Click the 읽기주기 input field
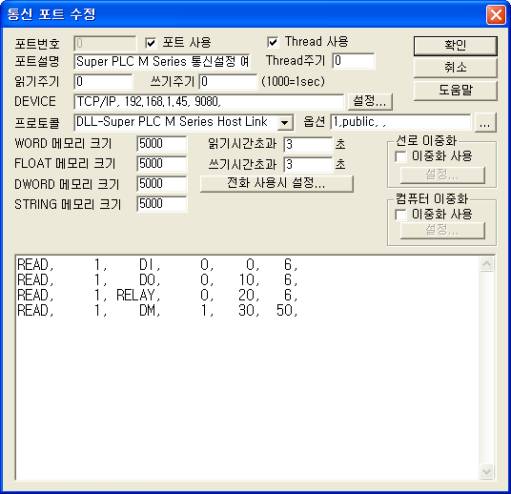 point(104,82)
